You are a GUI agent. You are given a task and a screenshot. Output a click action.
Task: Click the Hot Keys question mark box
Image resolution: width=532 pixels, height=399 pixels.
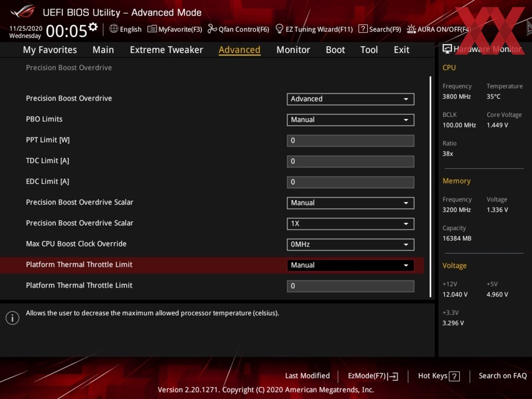tap(454, 376)
